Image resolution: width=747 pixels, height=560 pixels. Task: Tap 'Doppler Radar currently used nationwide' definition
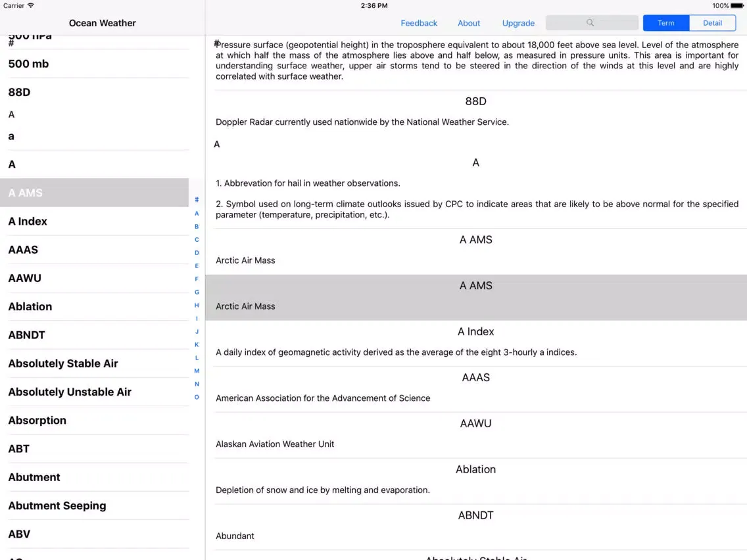click(x=362, y=122)
